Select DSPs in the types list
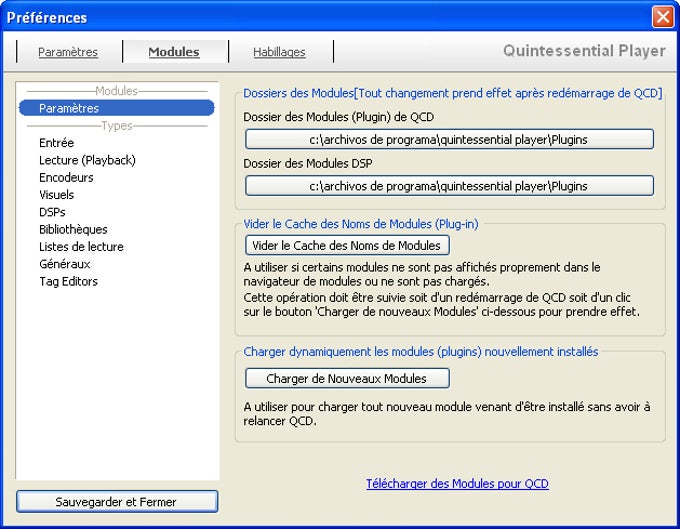Screen dimensions: 680x529 [52, 212]
